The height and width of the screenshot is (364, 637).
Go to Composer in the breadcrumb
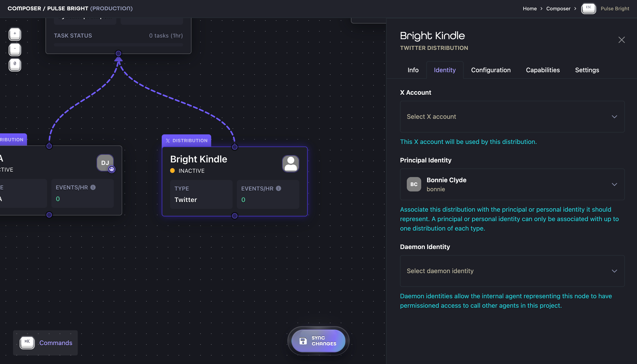point(558,9)
